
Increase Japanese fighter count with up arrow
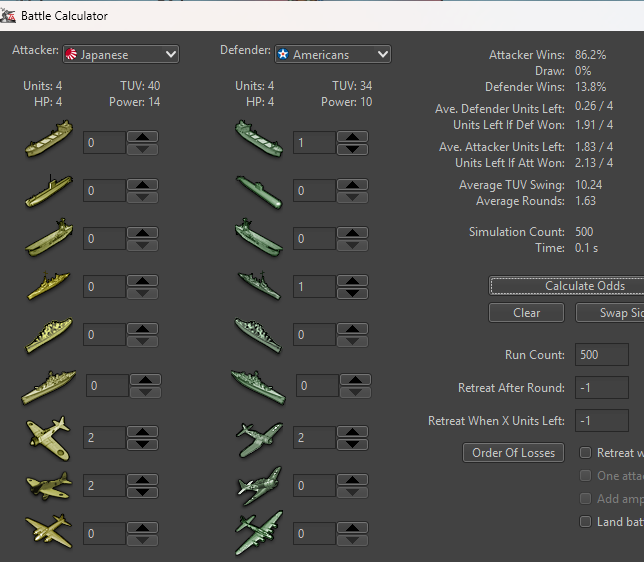point(143,432)
